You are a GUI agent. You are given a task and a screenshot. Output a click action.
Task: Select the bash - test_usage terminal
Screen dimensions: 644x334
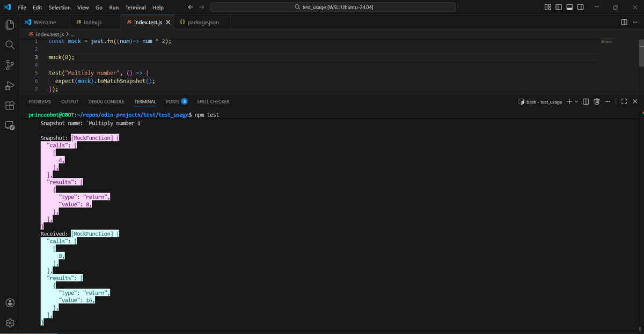click(540, 102)
